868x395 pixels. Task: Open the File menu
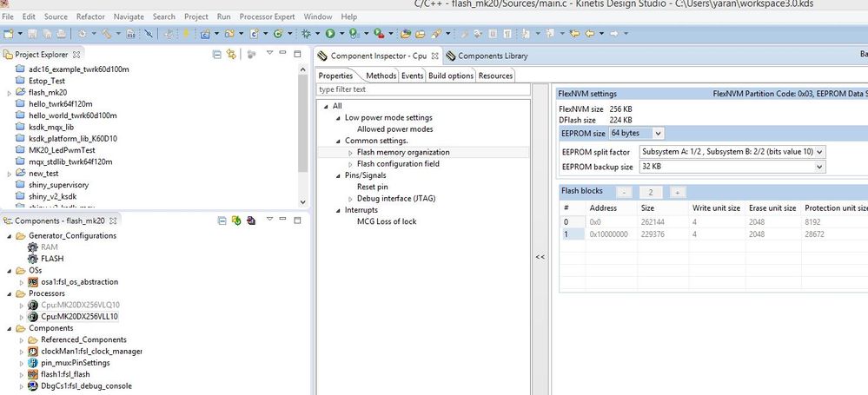tap(8, 16)
